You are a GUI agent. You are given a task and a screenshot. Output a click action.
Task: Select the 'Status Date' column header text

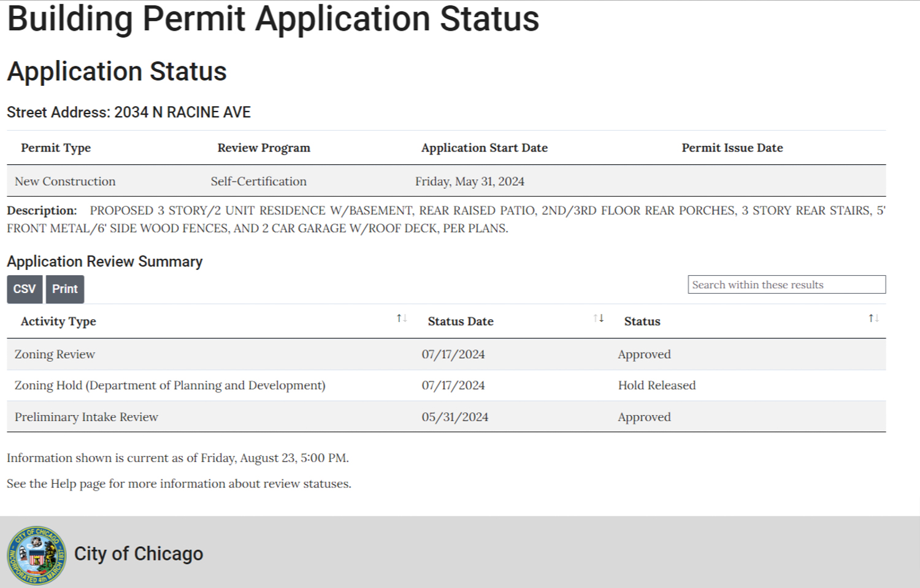click(x=461, y=321)
